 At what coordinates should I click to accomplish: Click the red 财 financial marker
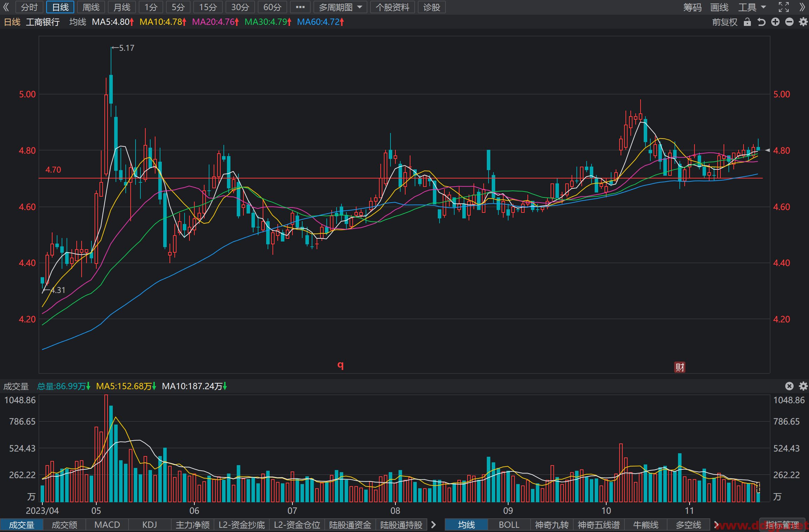680,367
